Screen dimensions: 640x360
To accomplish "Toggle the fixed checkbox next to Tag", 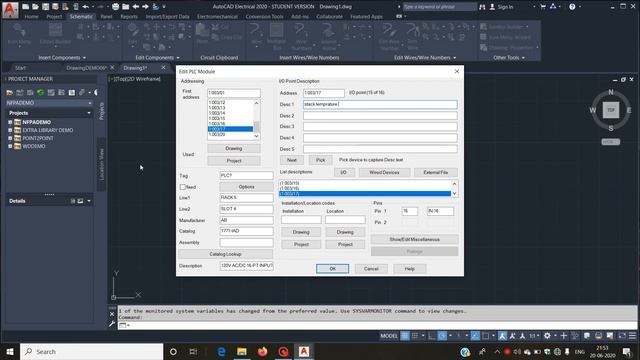I will [x=182, y=187].
